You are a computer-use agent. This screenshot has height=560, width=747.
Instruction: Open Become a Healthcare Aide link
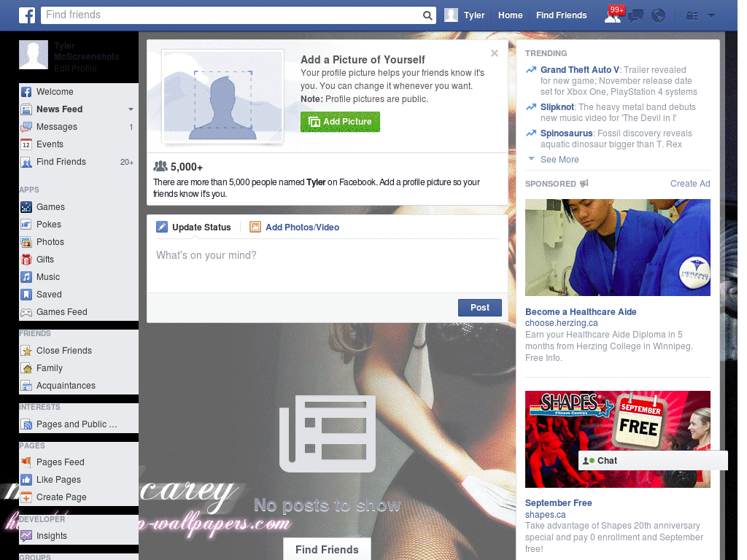[581, 312]
